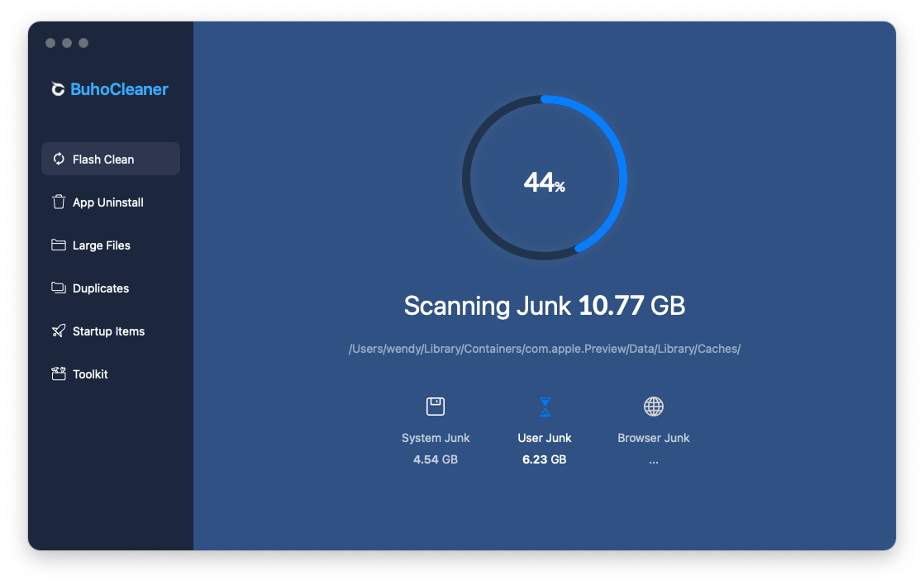Click the 4.54 GB System Junk value
The image size is (924, 585).
point(436,459)
